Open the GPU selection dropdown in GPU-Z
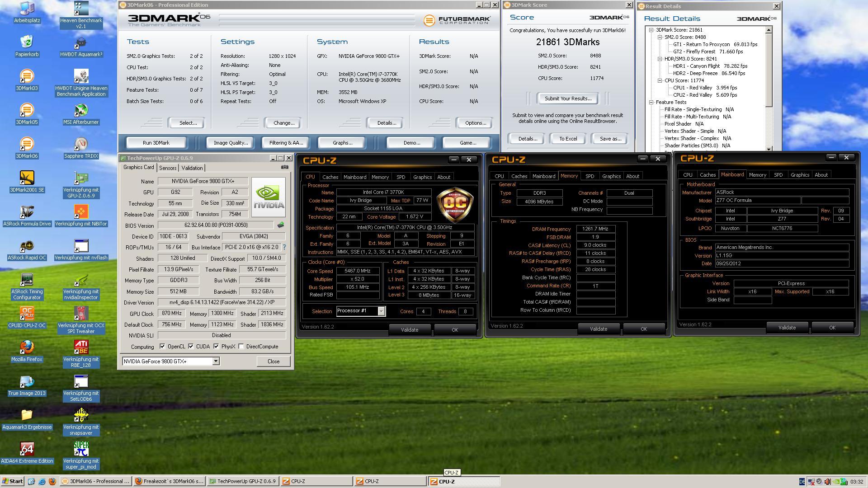 (x=216, y=361)
